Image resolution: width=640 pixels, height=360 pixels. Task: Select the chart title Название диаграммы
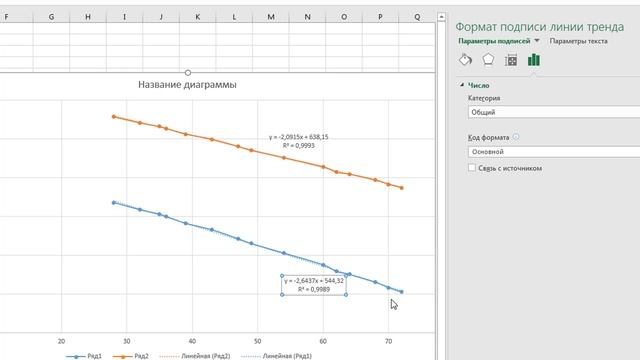point(187,84)
